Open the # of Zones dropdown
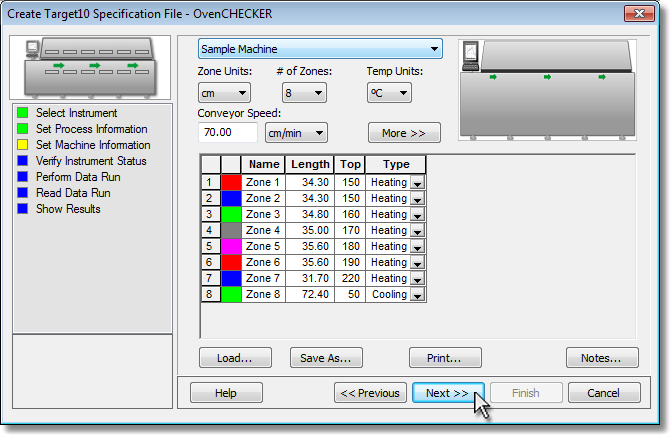Image resolution: width=672 pixels, height=437 pixels. tap(304, 93)
